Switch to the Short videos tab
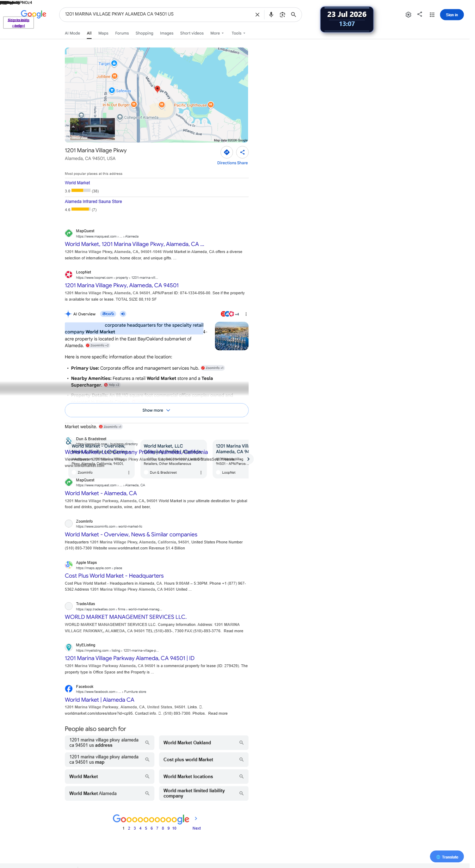Screen dimensions: 475x868 192,33
